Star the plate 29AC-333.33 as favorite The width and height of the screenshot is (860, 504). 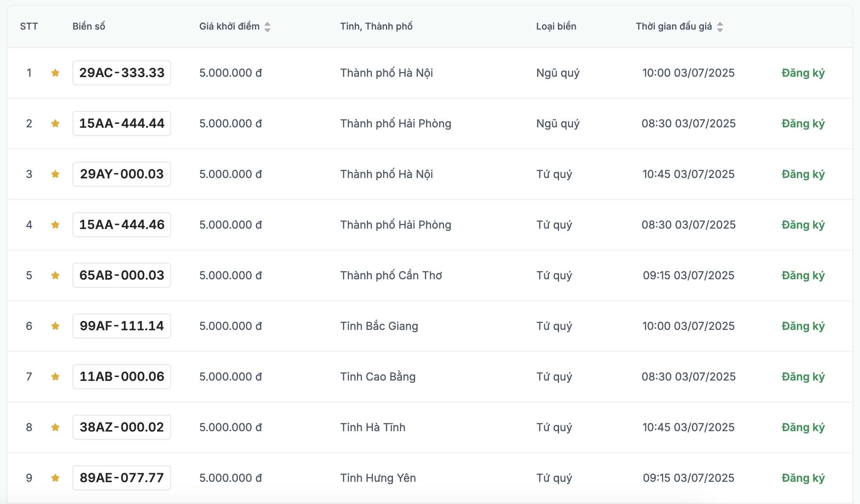(55, 73)
